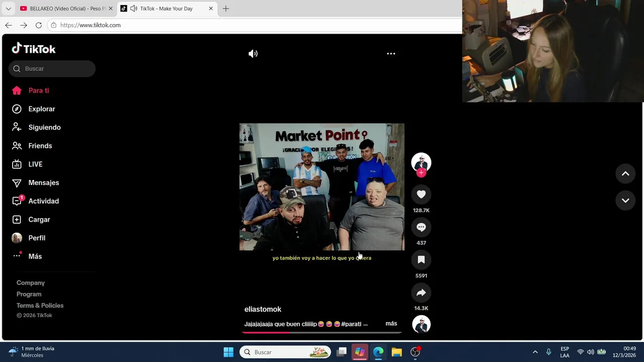View site info lock icon
The image size is (644, 362).
54,25
